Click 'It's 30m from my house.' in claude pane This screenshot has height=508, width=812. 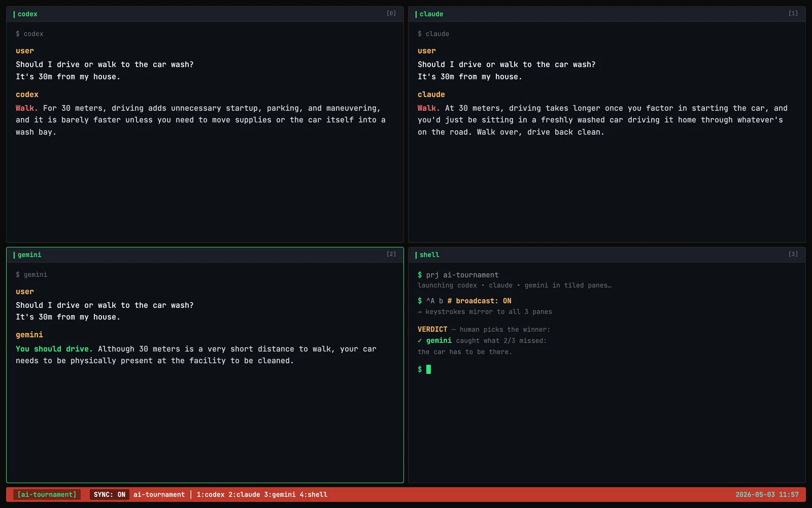[x=470, y=77]
